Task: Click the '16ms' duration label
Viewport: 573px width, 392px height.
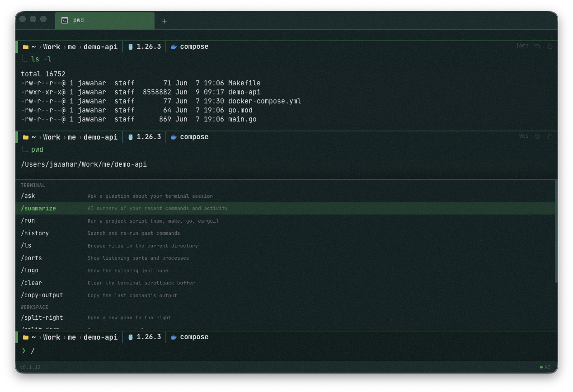Action: click(522, 46)
